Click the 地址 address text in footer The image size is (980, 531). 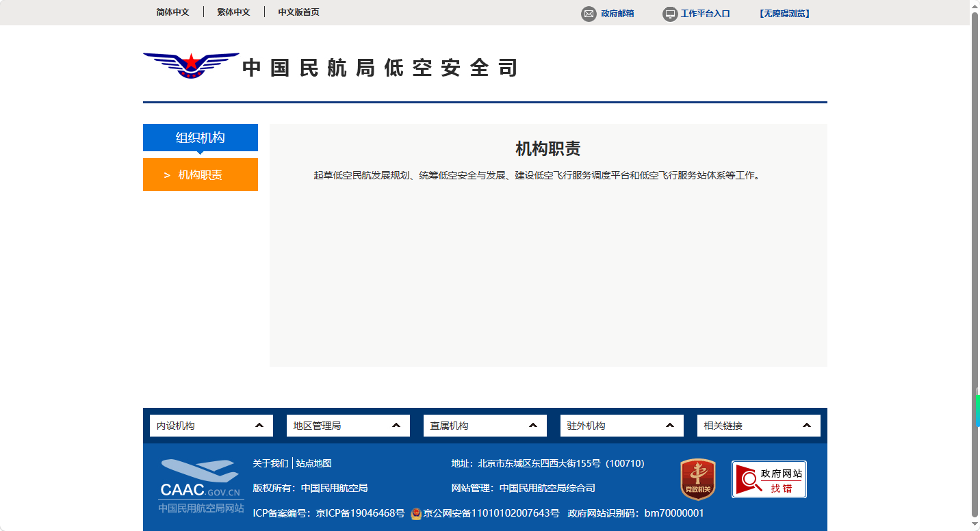547,463
